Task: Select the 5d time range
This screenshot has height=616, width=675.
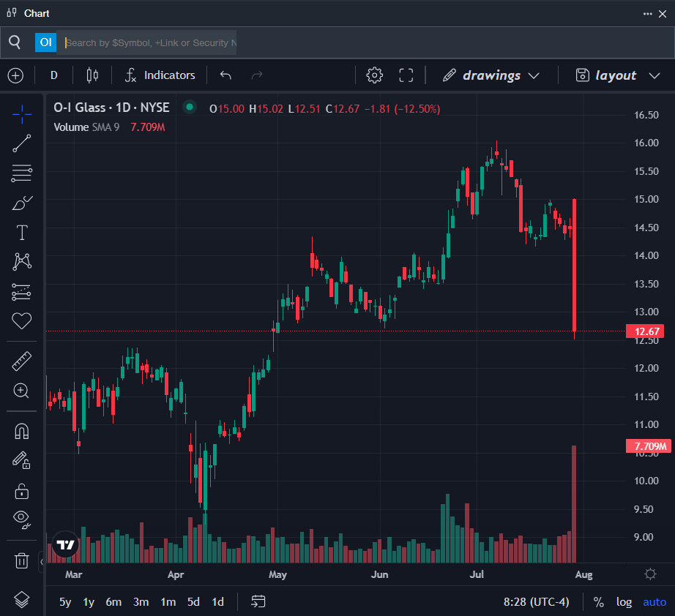Action: (x=193, y=602)
